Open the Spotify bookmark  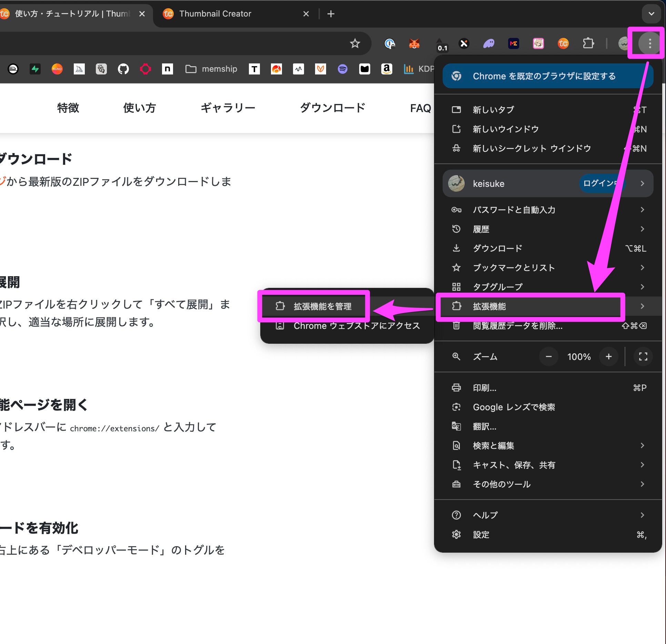click(343, 69)
